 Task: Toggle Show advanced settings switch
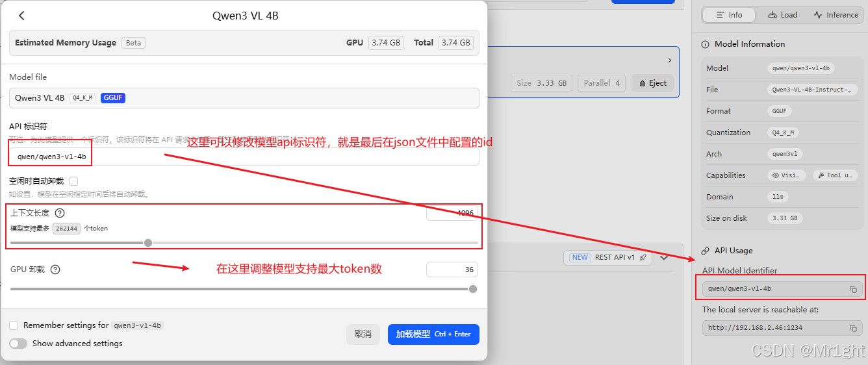coord(18,344)
